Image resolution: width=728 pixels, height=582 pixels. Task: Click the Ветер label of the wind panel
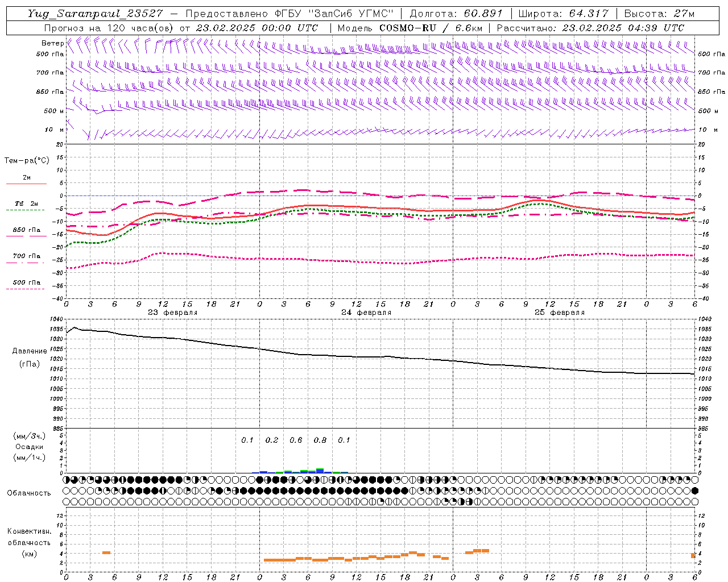pyautogui.click(x=53, y=43)
